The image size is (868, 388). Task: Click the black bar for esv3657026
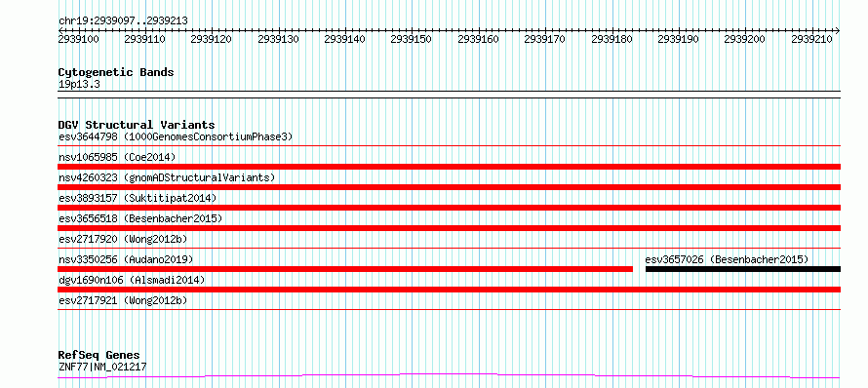743,269
